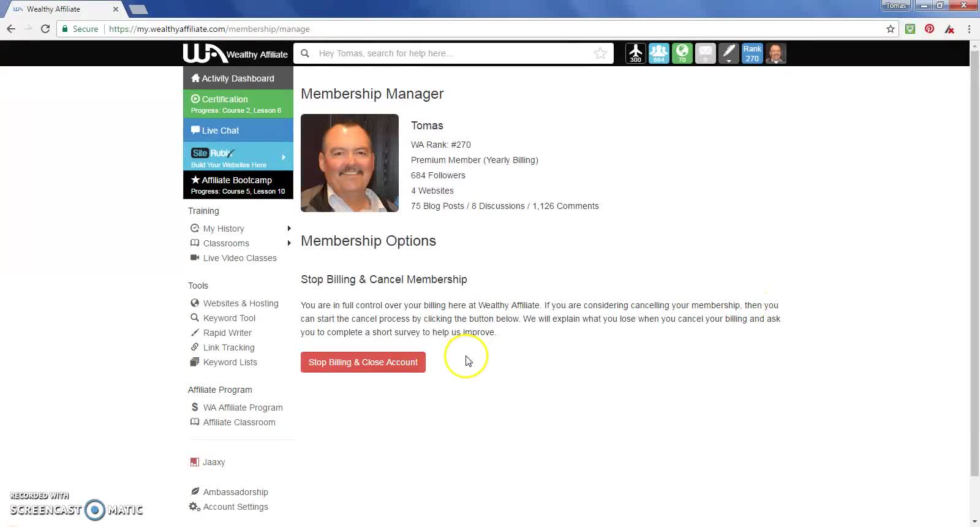This screenshot has width=980, height=527.
Task: Click the '684 Followers' text
Action: tap(438, 175)
